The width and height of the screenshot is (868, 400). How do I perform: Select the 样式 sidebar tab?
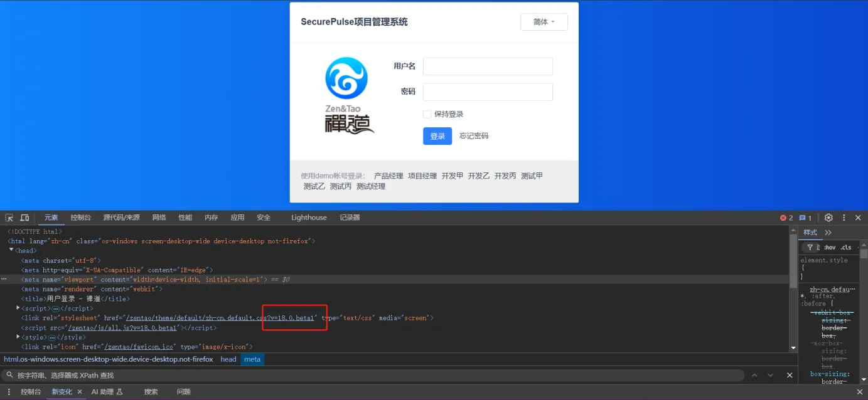click(810, 233)
